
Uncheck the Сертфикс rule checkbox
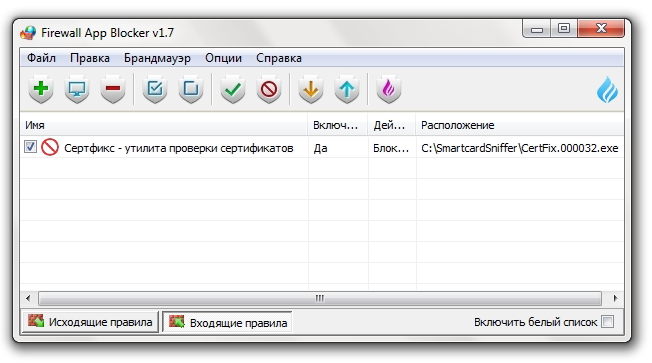(30, 147)
